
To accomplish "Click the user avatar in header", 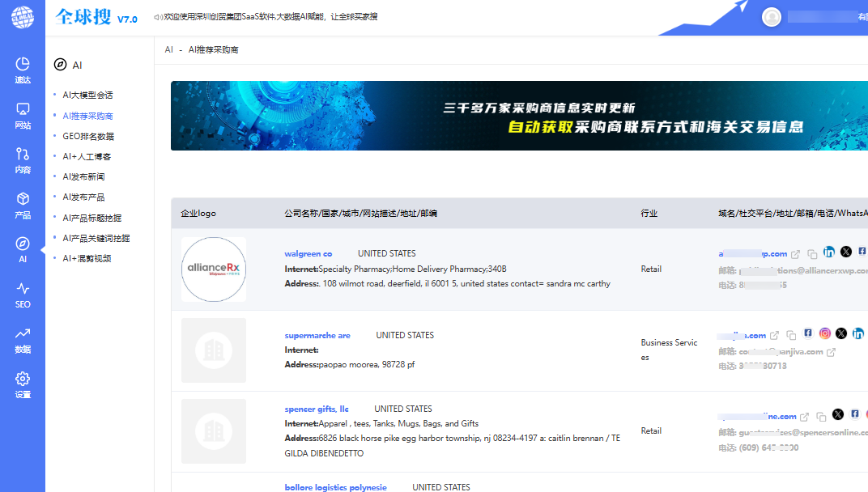I will tap(772, 17).
